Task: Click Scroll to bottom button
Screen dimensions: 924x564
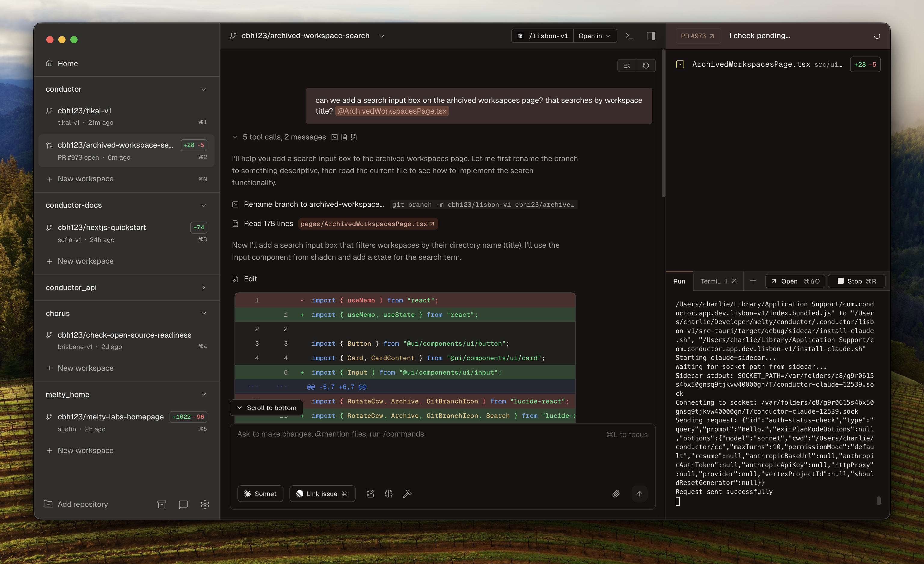Action: pos(267,408)
